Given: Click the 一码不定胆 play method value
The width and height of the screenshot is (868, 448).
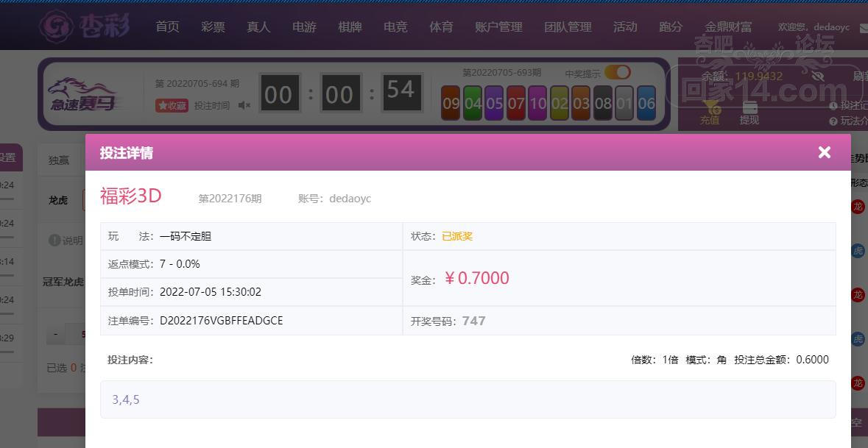Looking at the screenshot, I should [x=186, y=237].
